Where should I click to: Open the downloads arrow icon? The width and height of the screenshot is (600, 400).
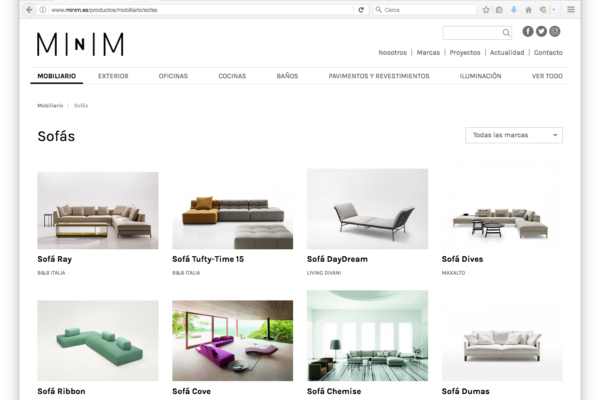(514, 10)
